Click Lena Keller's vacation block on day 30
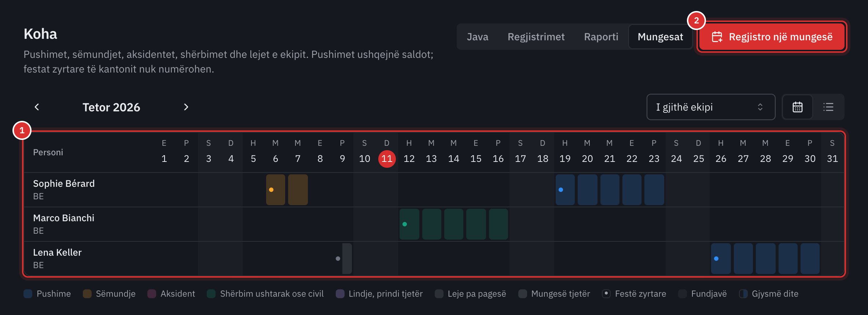 (810, 259)
